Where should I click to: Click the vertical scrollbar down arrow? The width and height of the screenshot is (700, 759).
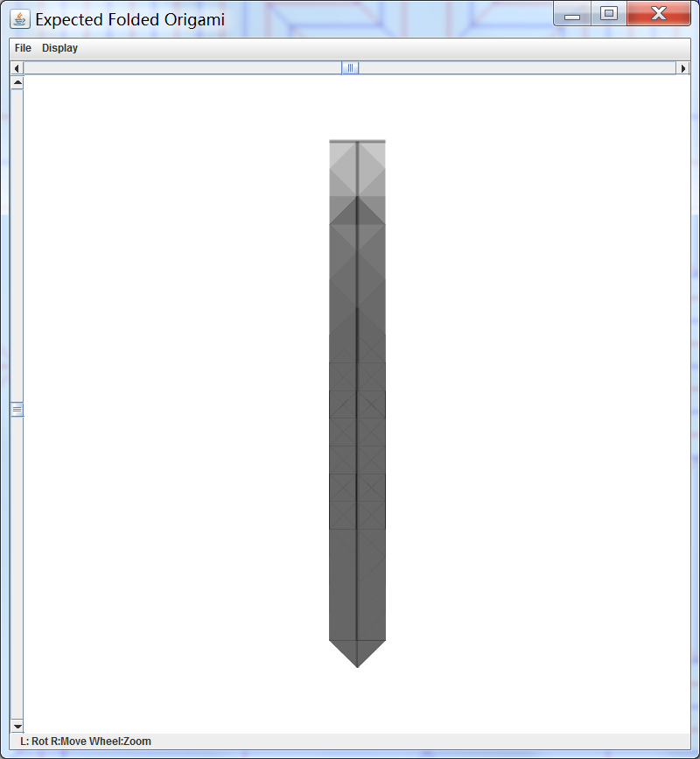tap(17, 726)
